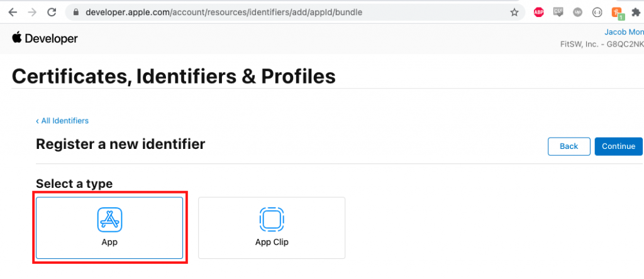Click the gray Up extension icon
Image resolution: width=644 pixels, height=279 pixels.
578,13
